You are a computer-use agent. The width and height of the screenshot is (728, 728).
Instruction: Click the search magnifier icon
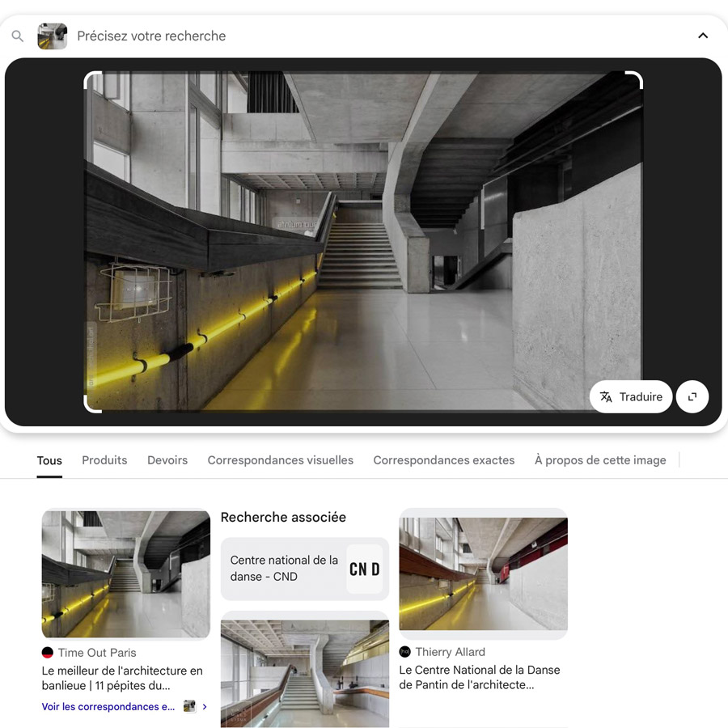pos(17,36)
